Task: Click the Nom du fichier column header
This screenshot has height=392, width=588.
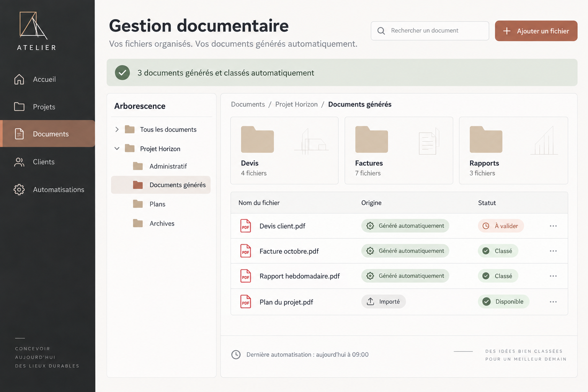Action: coord(259,203)
